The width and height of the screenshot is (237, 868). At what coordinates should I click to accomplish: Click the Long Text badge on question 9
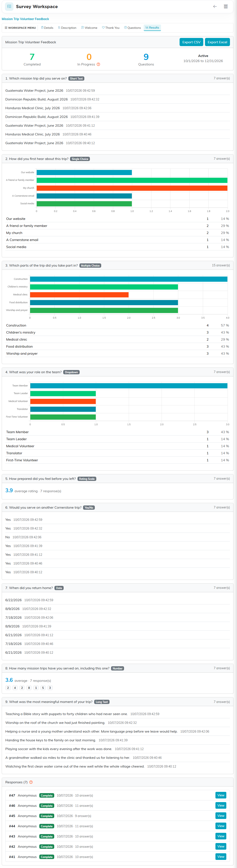(102, 702)
